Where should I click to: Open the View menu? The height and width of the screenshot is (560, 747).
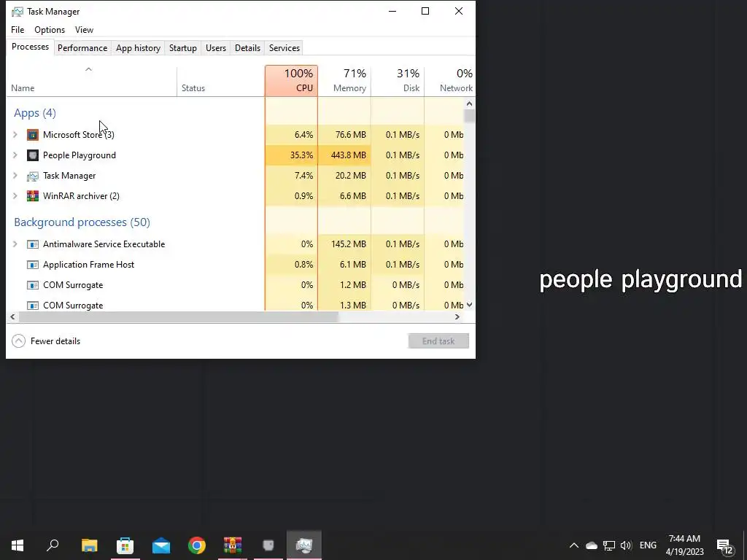pos(85,29)
